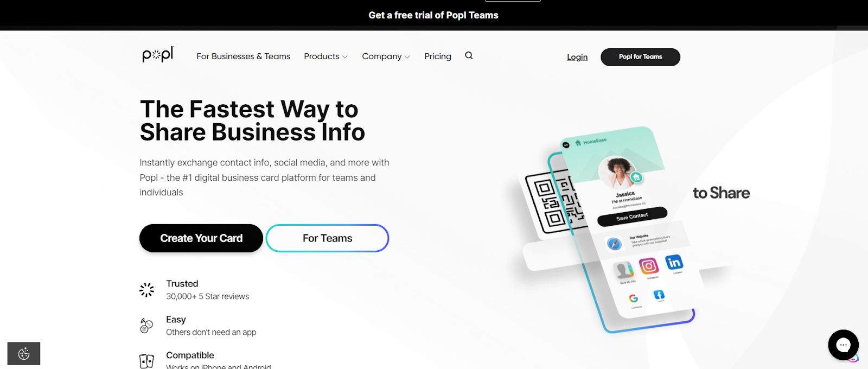Click the Login link
Viewport: 868px width, 369px height.
pyautogui.click(x=577, y=57)
